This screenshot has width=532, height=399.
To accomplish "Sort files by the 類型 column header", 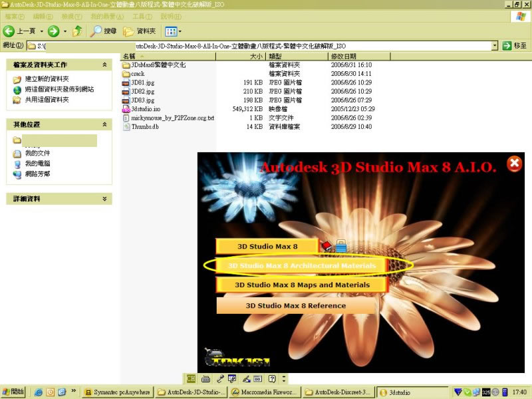I will tap(297, 57).
